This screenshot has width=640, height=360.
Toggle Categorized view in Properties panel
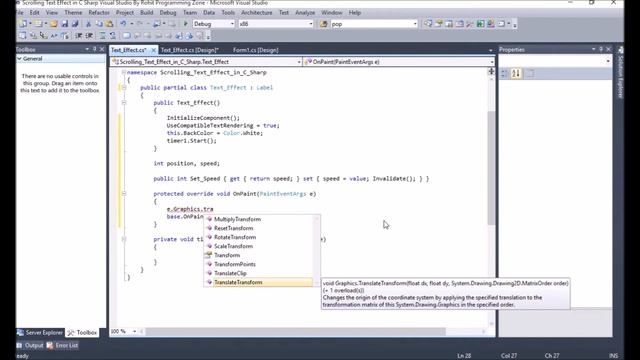point(504,73)
